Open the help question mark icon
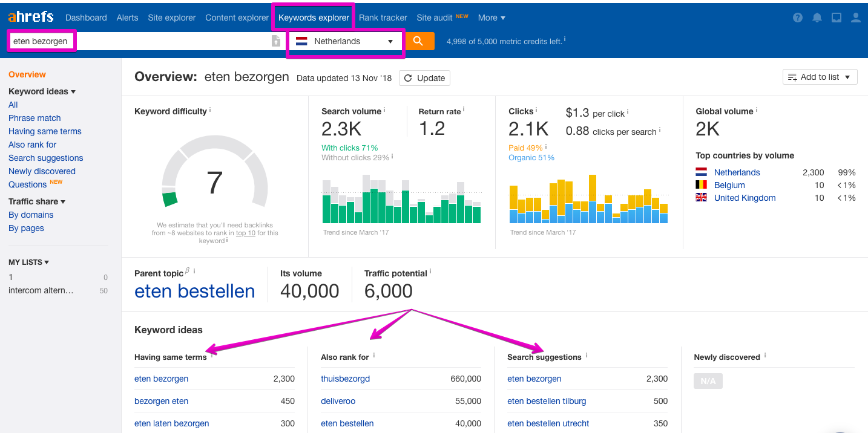The height and width of the screenshot is (433, 868). tap(798, 18)
